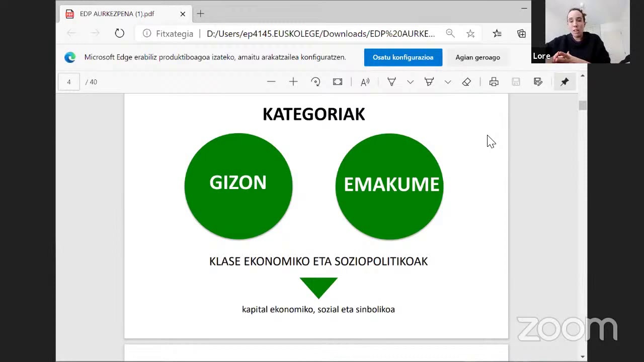Click the scroll up arrow
This screenshot has width=644, height=362.
click(x=583, y=76)
